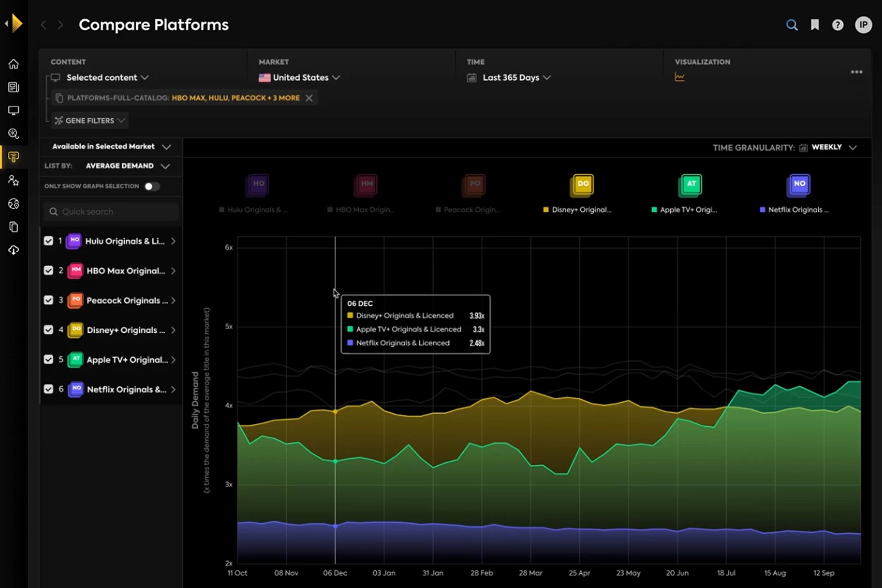
Task: Open the Weekly time granularity dropdown
Action: tap(834, 147)
